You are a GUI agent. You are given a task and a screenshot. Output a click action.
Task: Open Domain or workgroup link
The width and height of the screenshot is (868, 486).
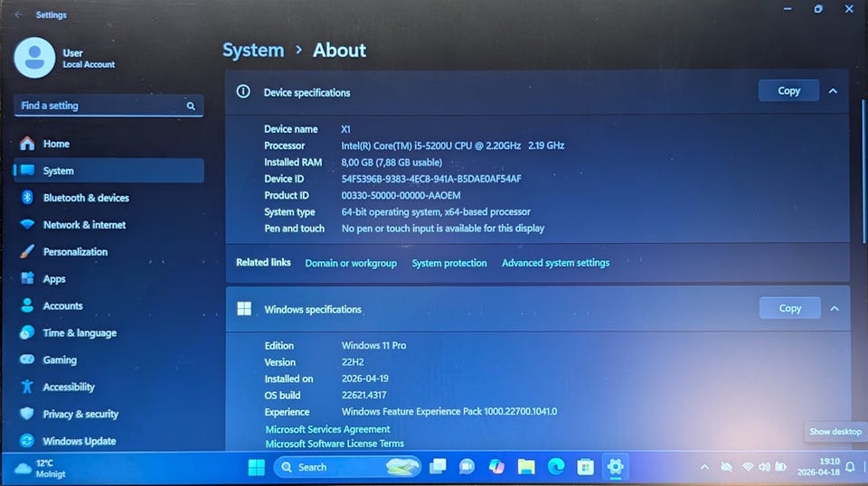pos(351,263)
